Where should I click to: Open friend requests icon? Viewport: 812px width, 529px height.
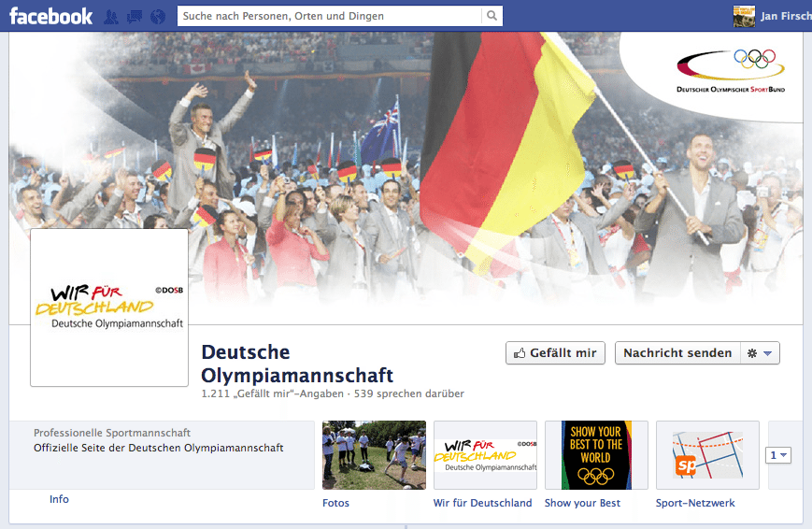[111, 17]
